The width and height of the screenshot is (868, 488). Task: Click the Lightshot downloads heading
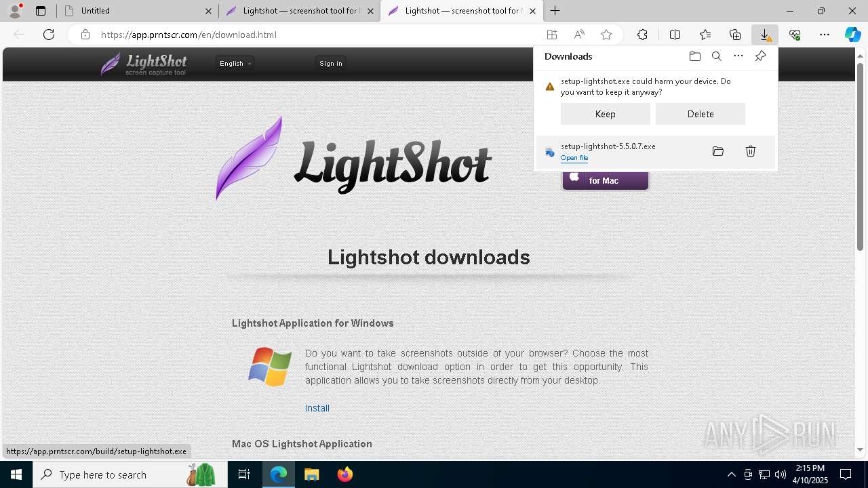(429, 257)
